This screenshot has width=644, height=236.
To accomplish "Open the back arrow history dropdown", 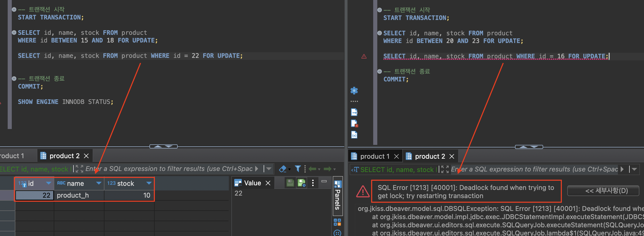I will 319,169.
